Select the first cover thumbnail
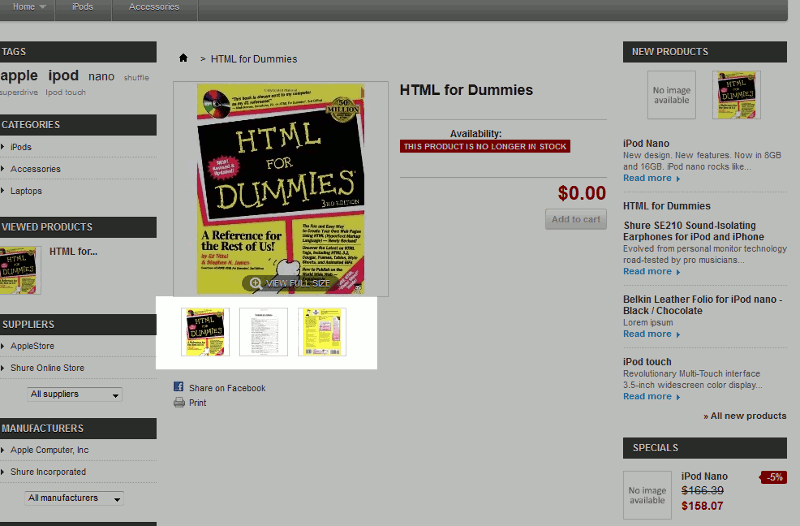The width and height of the screenshot is (800, 526). [205, 332]
